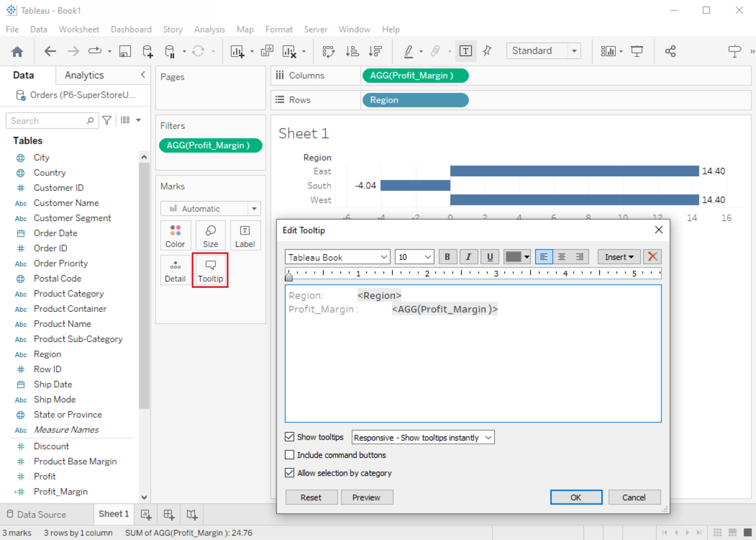
Task: Click the duplicate sheet toolbar icon
Action: coord(267,51)
